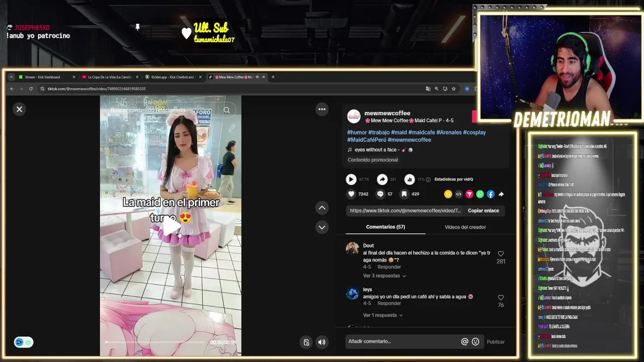Toggle video mute with speaker icon

coord(322,342)
